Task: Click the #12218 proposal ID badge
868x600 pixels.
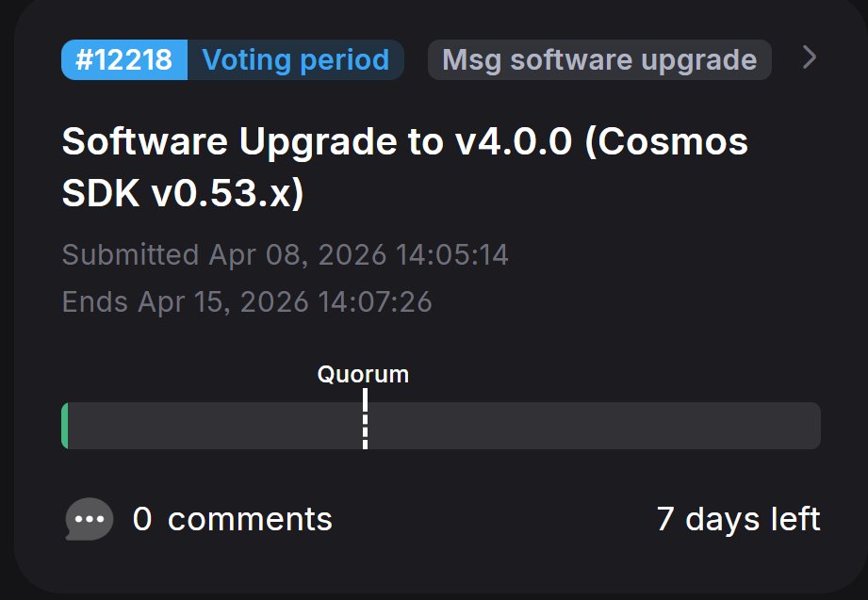Action: (124, 60)
